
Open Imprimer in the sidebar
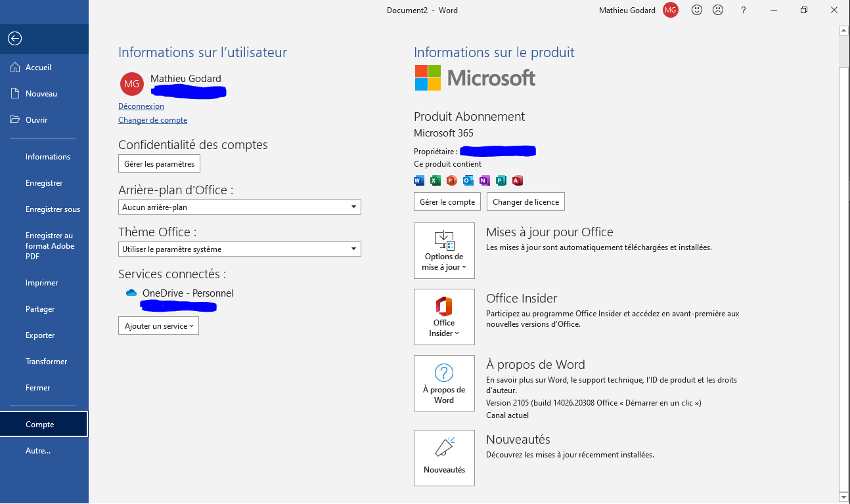[x=44, y=283]
